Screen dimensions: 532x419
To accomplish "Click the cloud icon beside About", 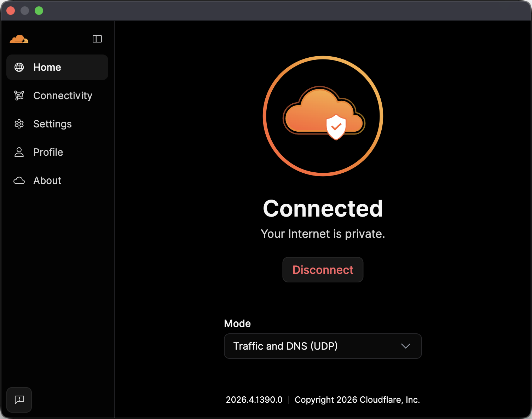I will (19, 180).
